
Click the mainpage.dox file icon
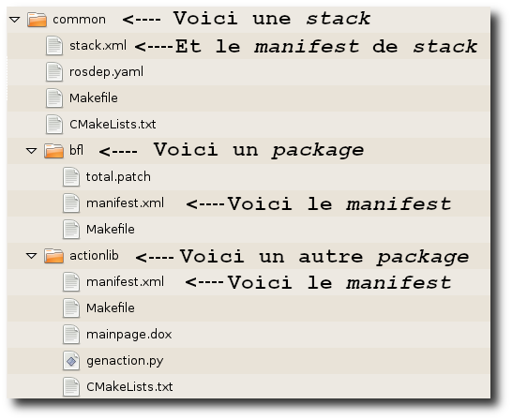coord(71,334)
